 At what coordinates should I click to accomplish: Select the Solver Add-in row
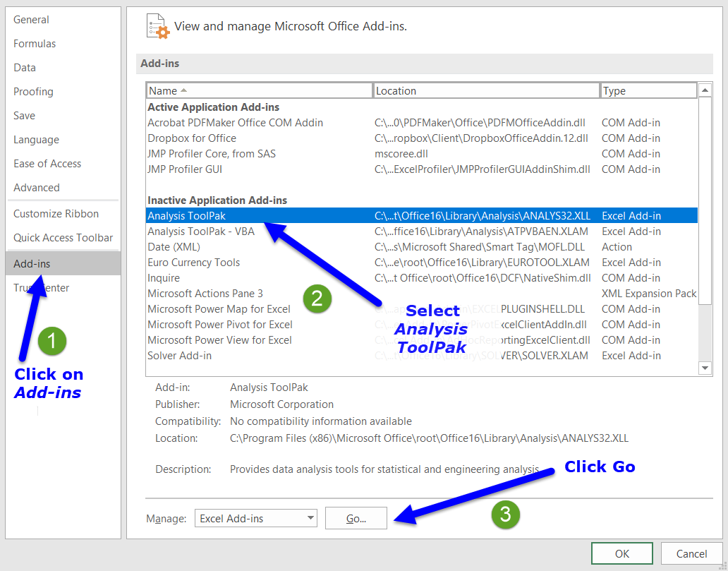(x=179, y=356)
